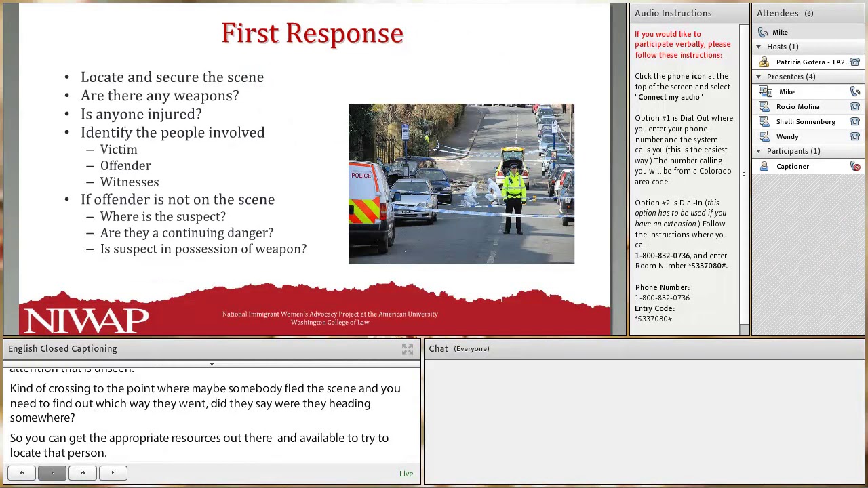Click the play button in captioning controls

click(x=52, y=473)
